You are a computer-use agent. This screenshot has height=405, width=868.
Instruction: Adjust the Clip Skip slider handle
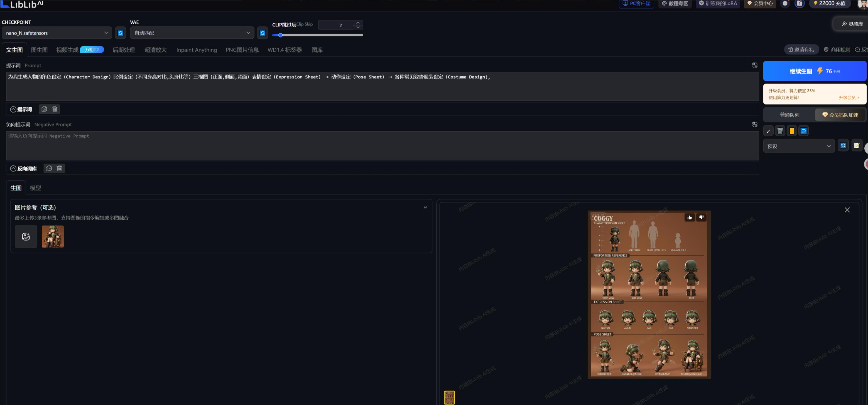tap(280, 35)
